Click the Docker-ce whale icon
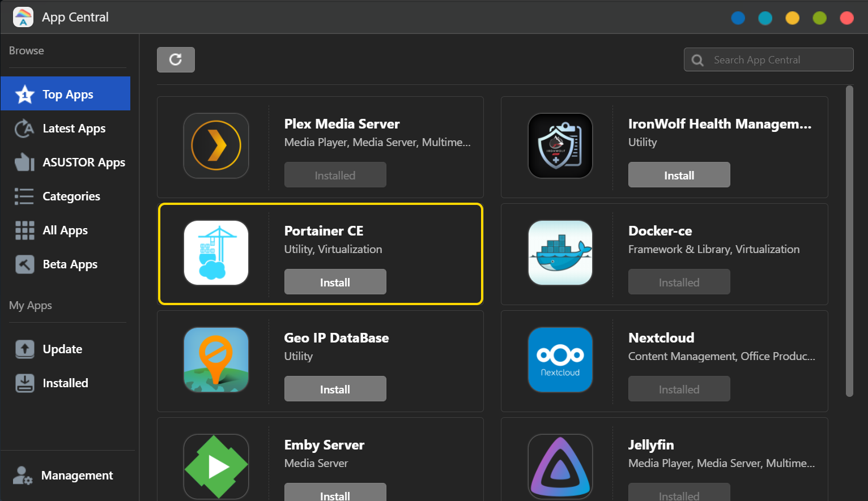This screenshot has width=868, height=501. tap(560, 252)
